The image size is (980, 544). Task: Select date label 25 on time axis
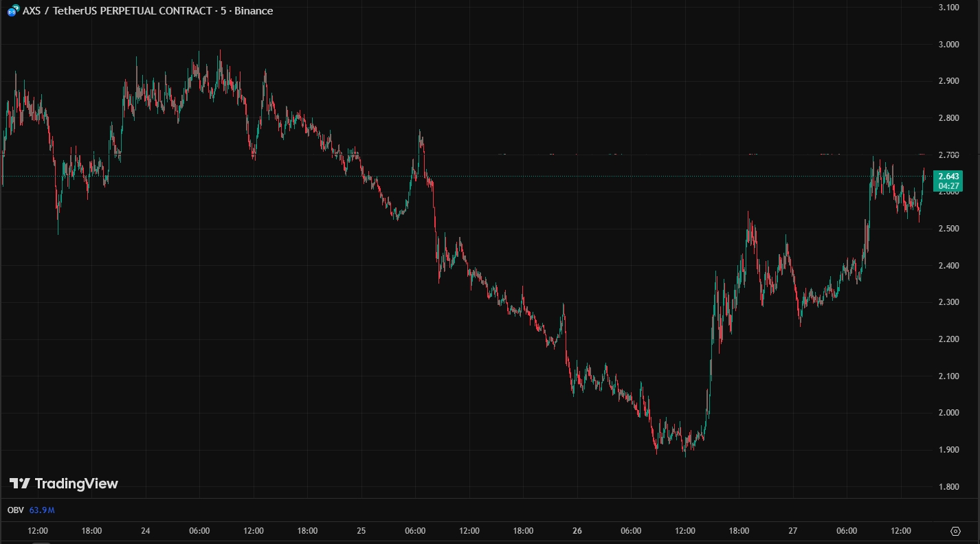tap(361, 531)
